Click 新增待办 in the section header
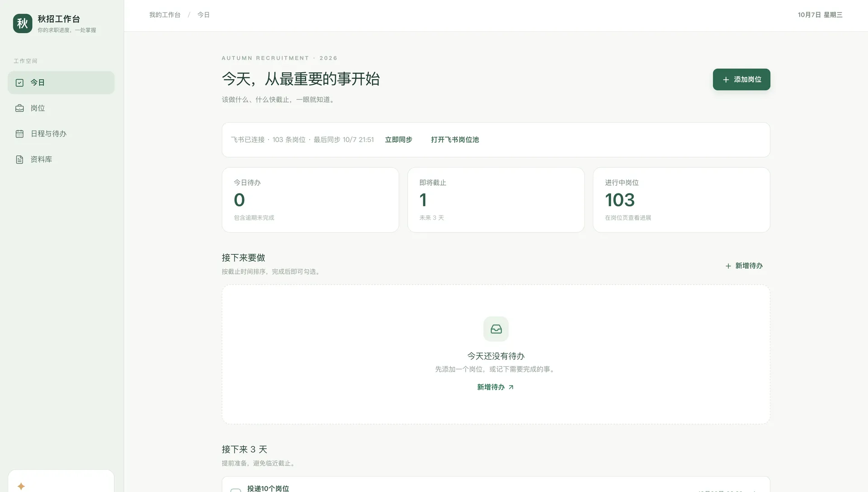Image resolution: width=868 pixels, height=492 pixels. (744, 266)
